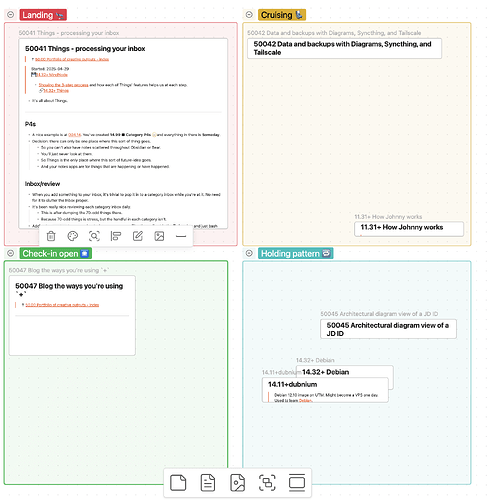Add a text note card from bottom toolbar
Screen dimensions: 487x500
tap(208, 483)
